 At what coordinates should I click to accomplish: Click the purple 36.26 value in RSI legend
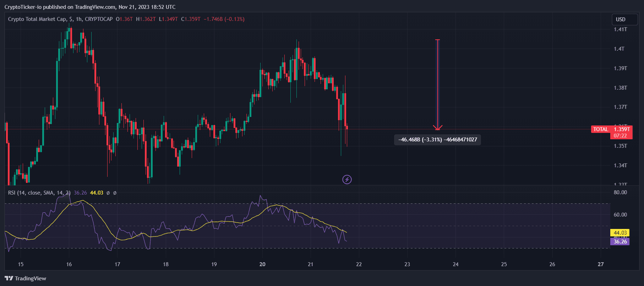[x=80, y=193]
